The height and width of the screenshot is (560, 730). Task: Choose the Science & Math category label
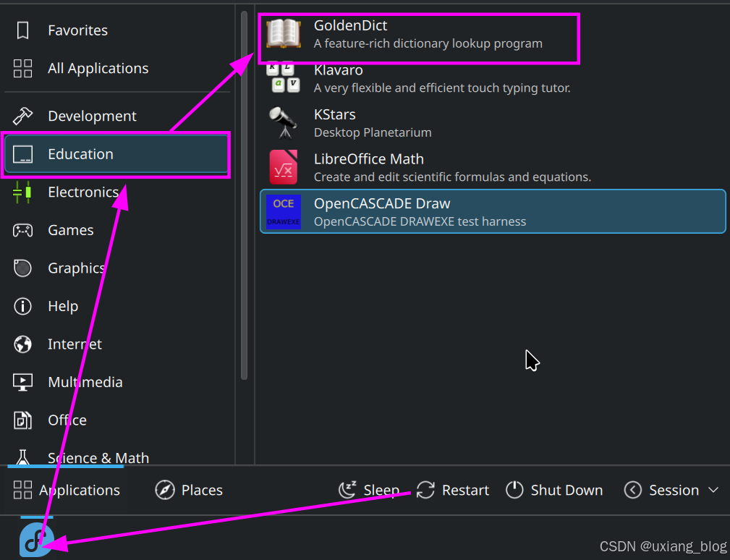tap(98, 458)
